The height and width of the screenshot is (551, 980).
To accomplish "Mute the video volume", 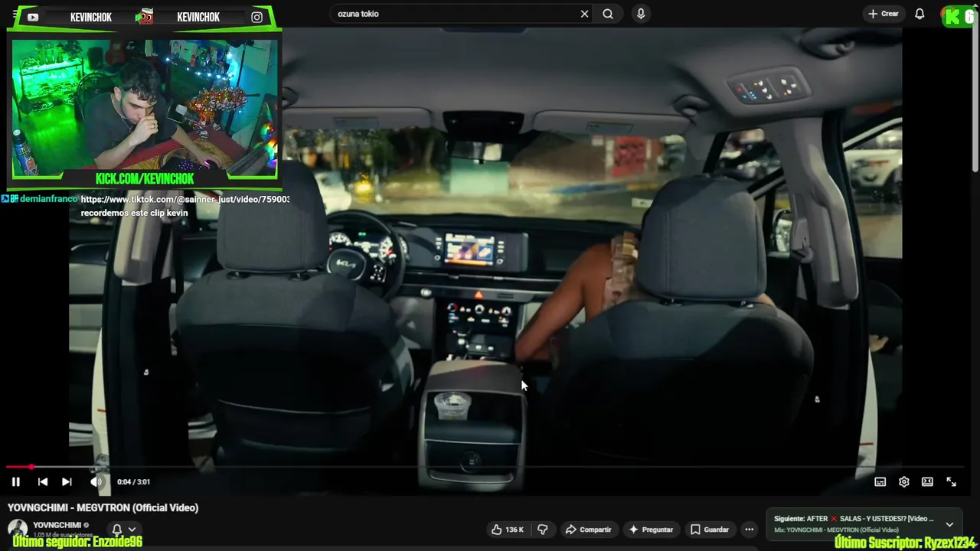I will (x=96, y=481).
